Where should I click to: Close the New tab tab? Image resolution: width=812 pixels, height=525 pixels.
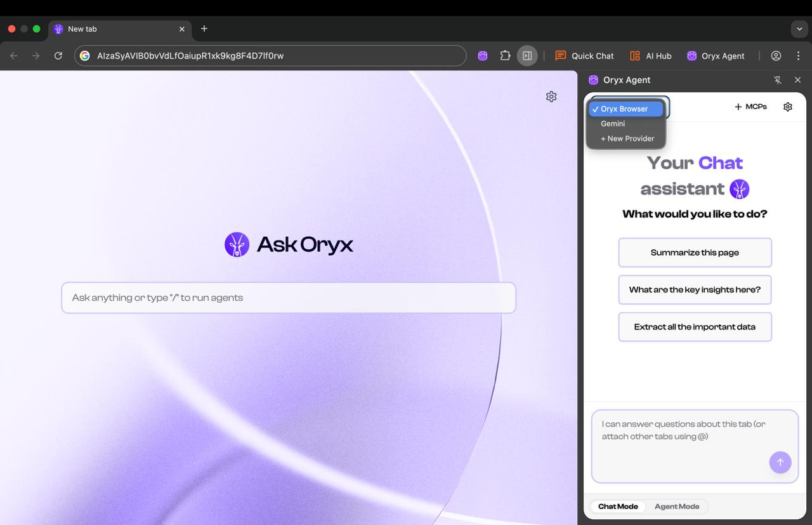click(x=182, y=29)
